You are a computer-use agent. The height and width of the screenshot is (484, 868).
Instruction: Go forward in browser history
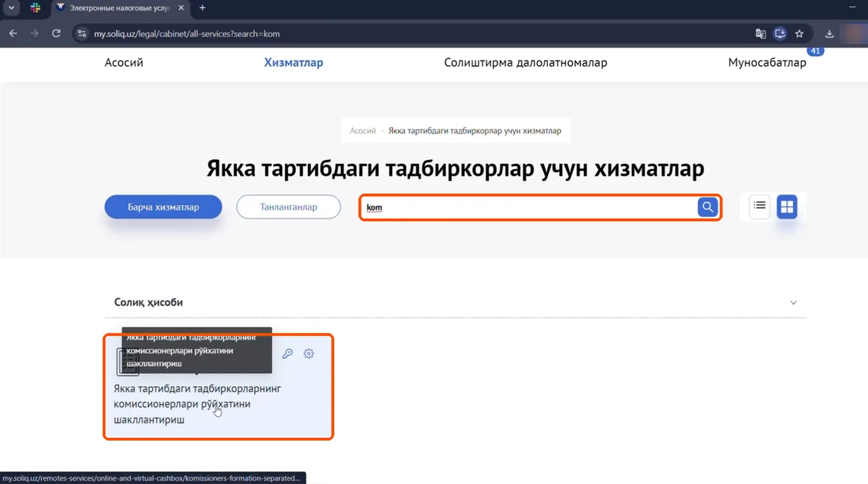[x=35, y=33]
